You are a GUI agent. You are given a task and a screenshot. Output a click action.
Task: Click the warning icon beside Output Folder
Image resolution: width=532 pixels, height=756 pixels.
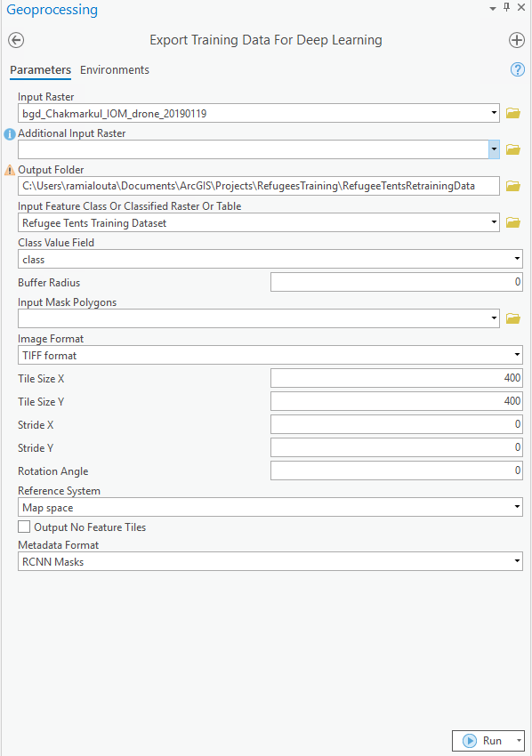8,169
